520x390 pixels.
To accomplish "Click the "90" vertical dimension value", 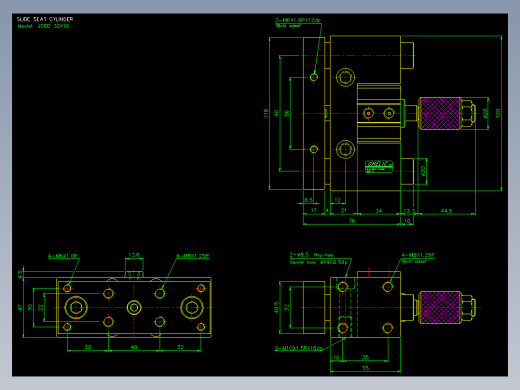I will (276, 113).
